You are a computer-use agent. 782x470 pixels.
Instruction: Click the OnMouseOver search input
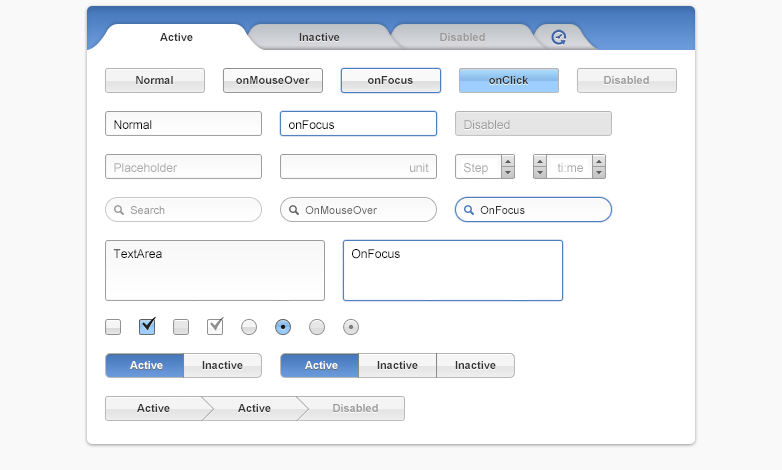click(359, 210)
